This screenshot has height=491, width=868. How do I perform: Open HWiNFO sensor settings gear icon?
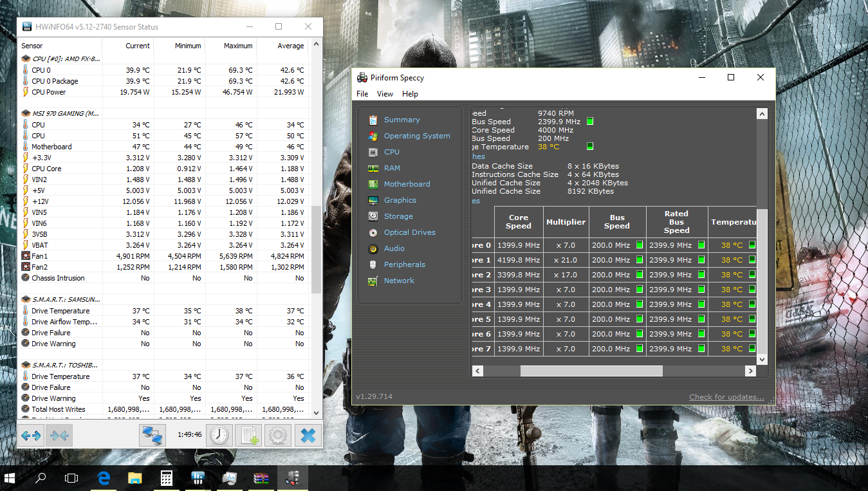click(278, 436)
